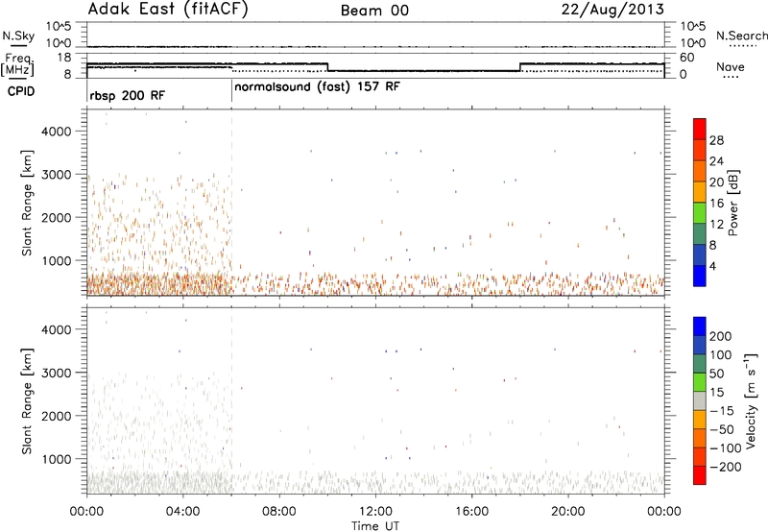Click the frequency step-down near 10:00
This screenshot has width=768, height=532.
click(327, 67)
